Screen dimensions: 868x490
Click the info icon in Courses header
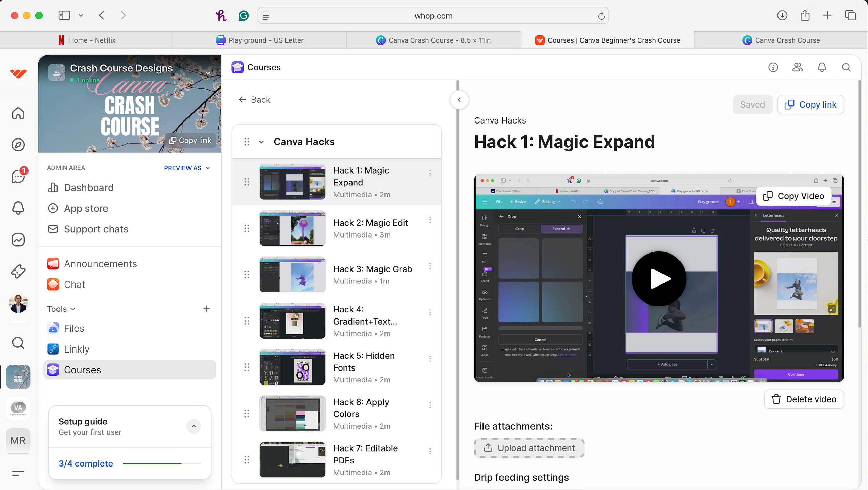click(x=773, y=67)
